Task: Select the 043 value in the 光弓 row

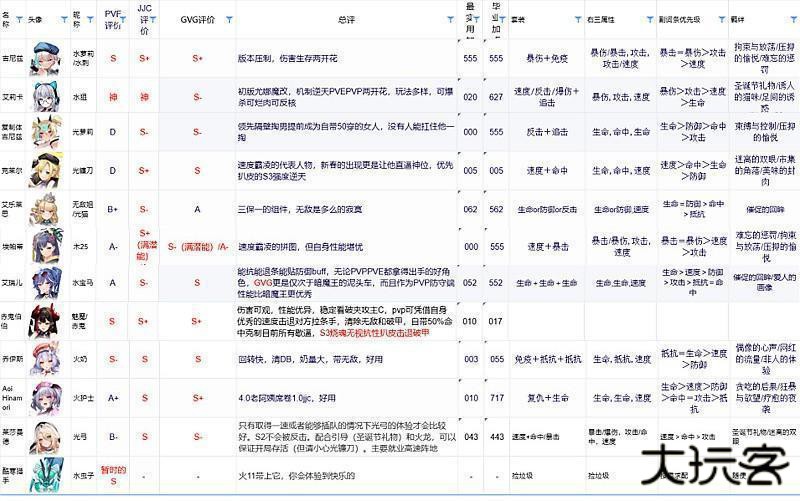Action: (x=470, y=437)
